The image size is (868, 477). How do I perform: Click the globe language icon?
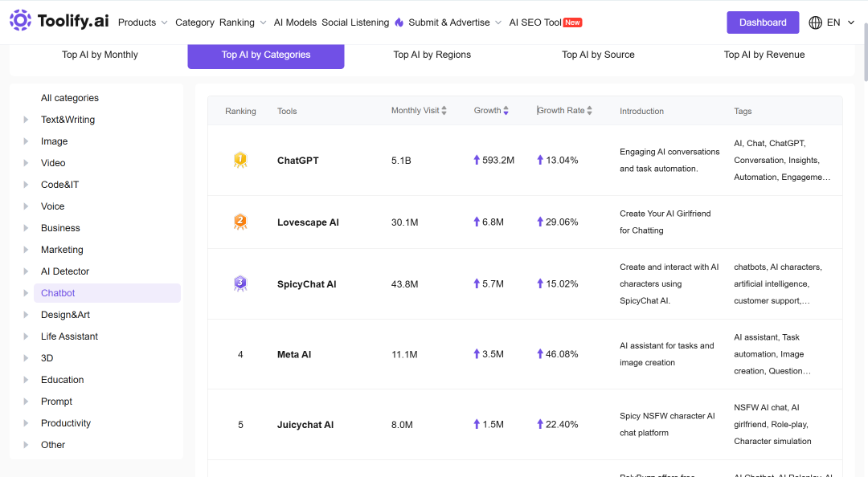816,22
